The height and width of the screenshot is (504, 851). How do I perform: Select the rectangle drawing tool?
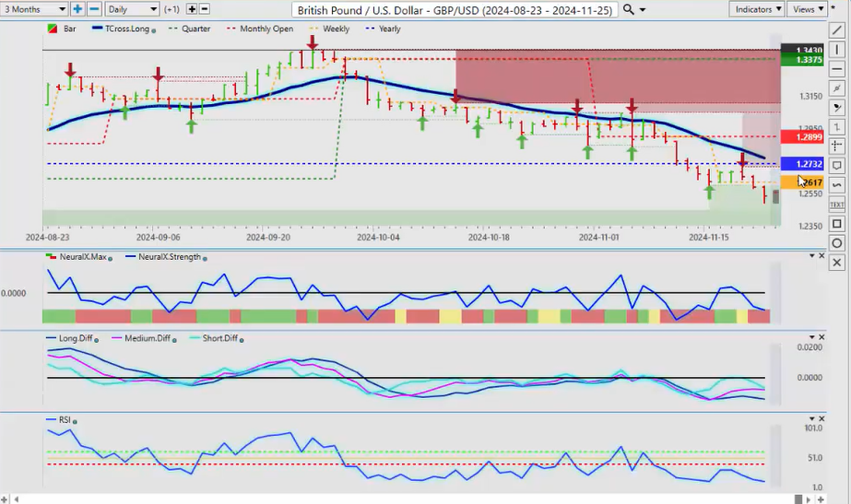click(x=837, y=224)
